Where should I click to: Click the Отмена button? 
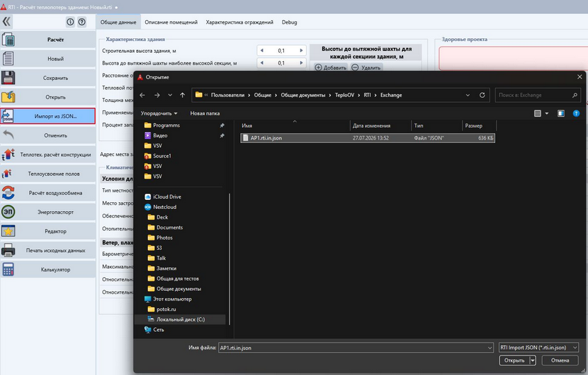click(x=560, y=360)
